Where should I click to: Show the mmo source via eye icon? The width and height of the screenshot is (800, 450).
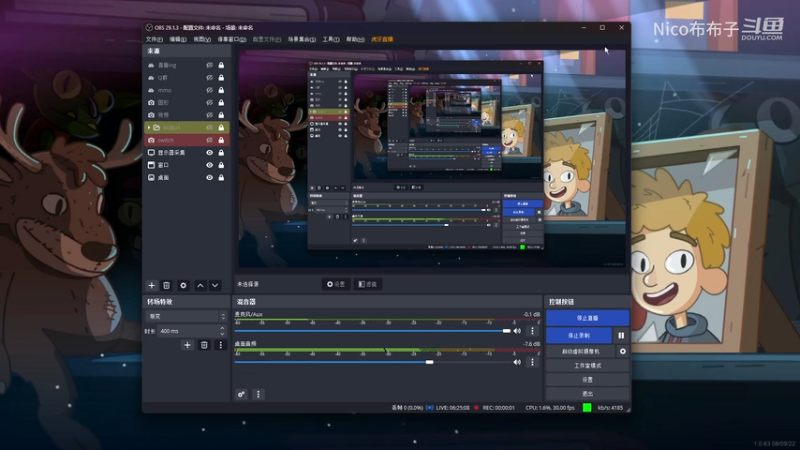pos(209,90)
